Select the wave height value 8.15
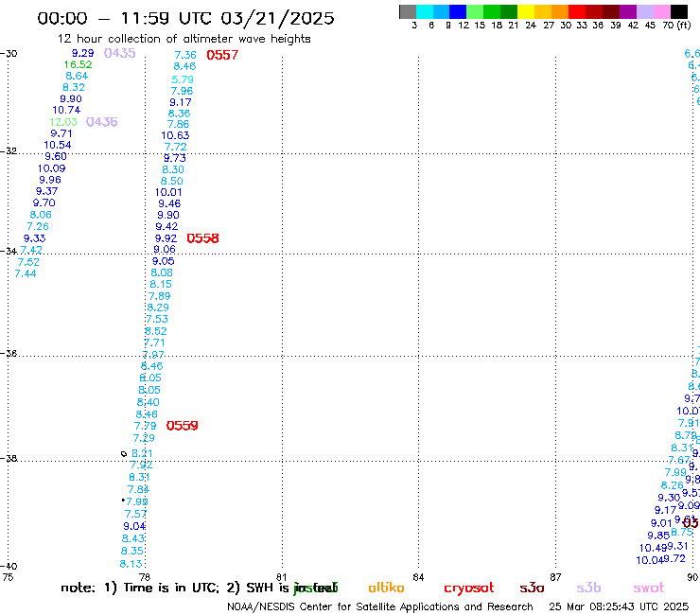The height and width of the screenshot is (615, 700). pyautogui.click(x=161, y=284)
